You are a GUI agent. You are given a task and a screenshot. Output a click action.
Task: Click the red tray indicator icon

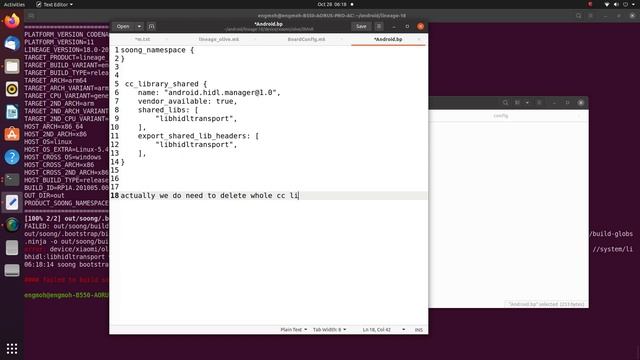(590, 4)
